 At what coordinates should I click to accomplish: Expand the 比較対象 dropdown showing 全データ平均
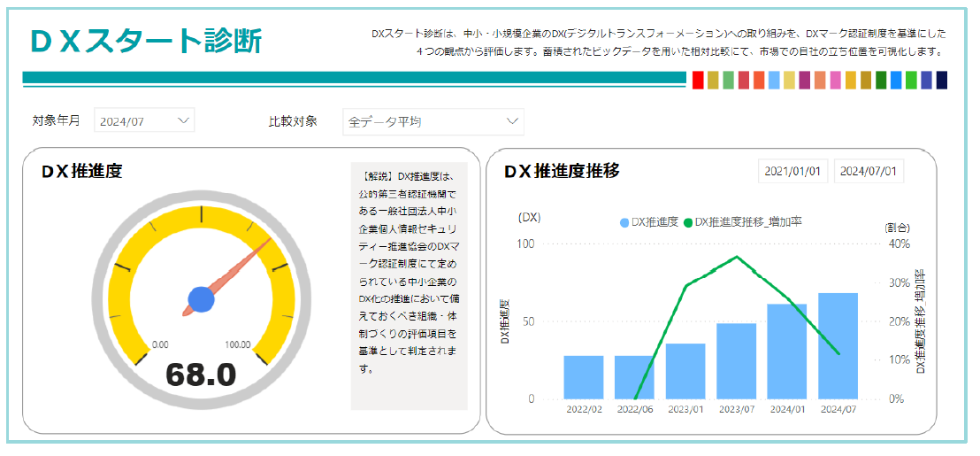433,121
